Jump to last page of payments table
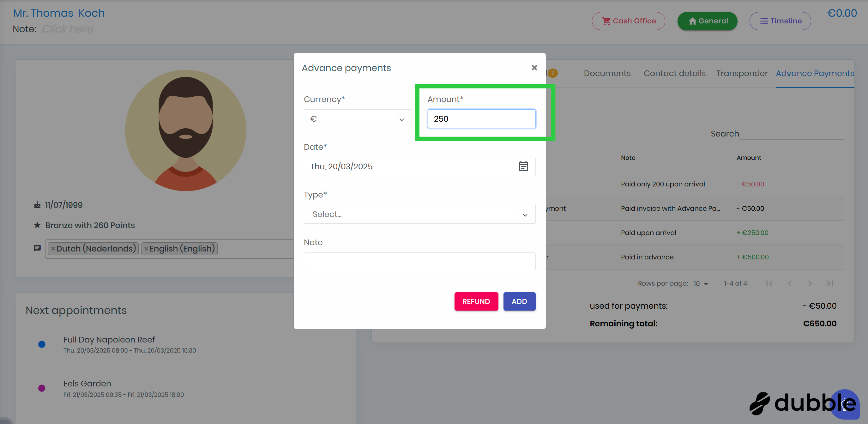 click(830, 283)
